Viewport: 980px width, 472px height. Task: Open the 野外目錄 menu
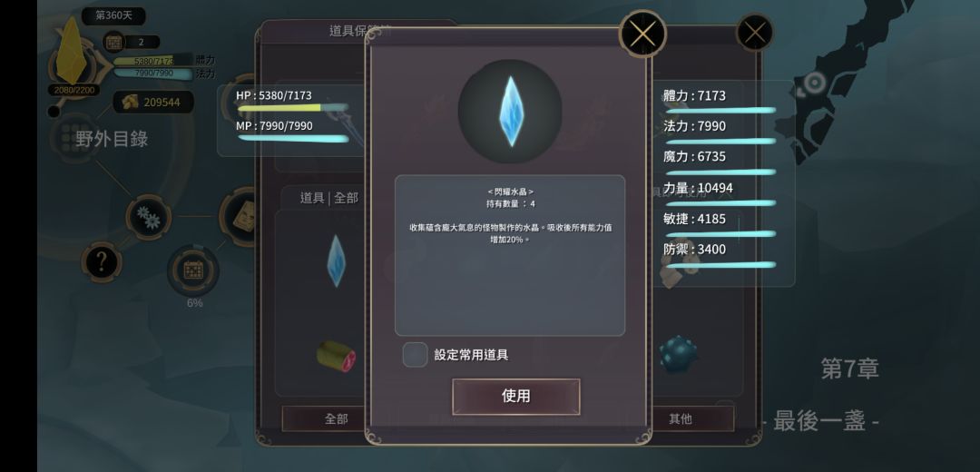tap(112, 138)
